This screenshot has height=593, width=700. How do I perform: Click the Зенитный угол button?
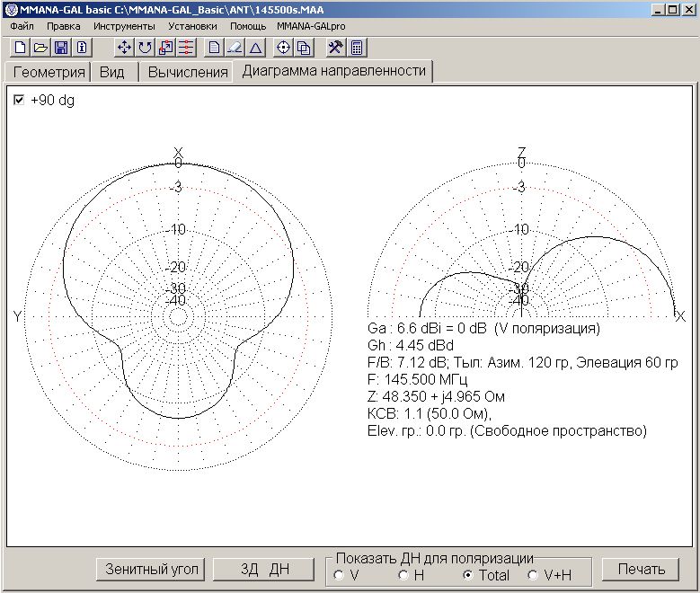152,569
